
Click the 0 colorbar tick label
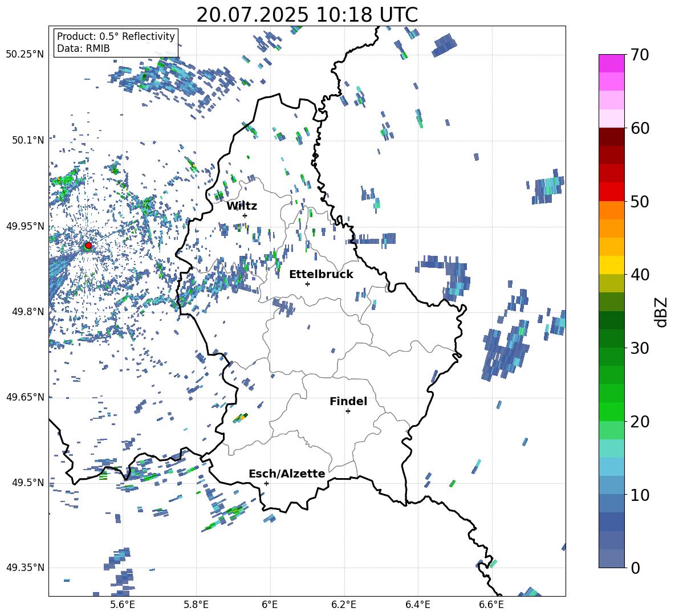pyautogui.click(x=635, y=568)
